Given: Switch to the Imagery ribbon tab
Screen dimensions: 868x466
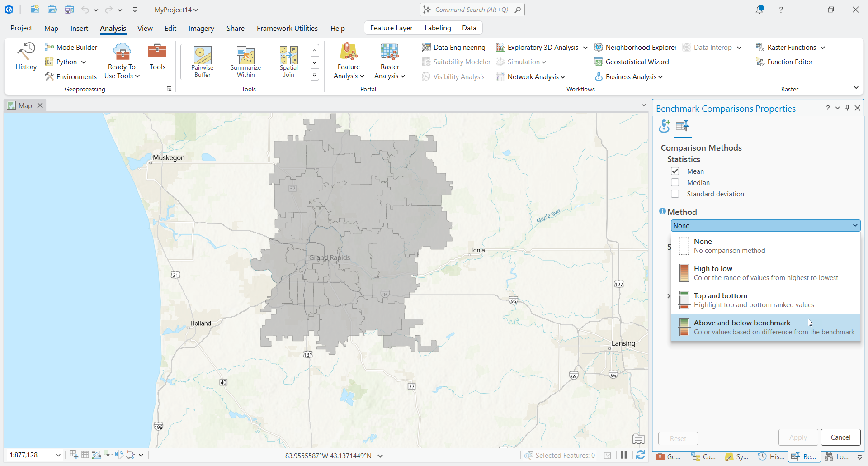Looking at the screenshot, I should [201, 28].
